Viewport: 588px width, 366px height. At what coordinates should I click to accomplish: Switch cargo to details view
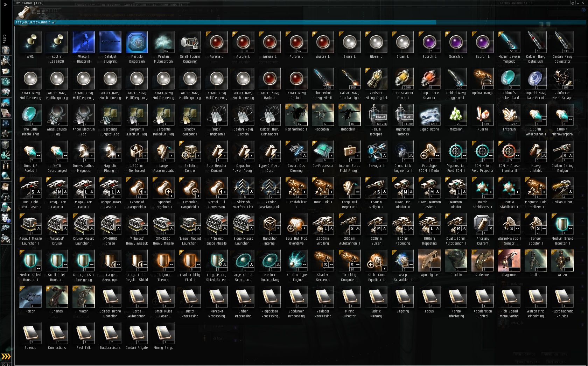pyautogui.click(x=38, y=12)
